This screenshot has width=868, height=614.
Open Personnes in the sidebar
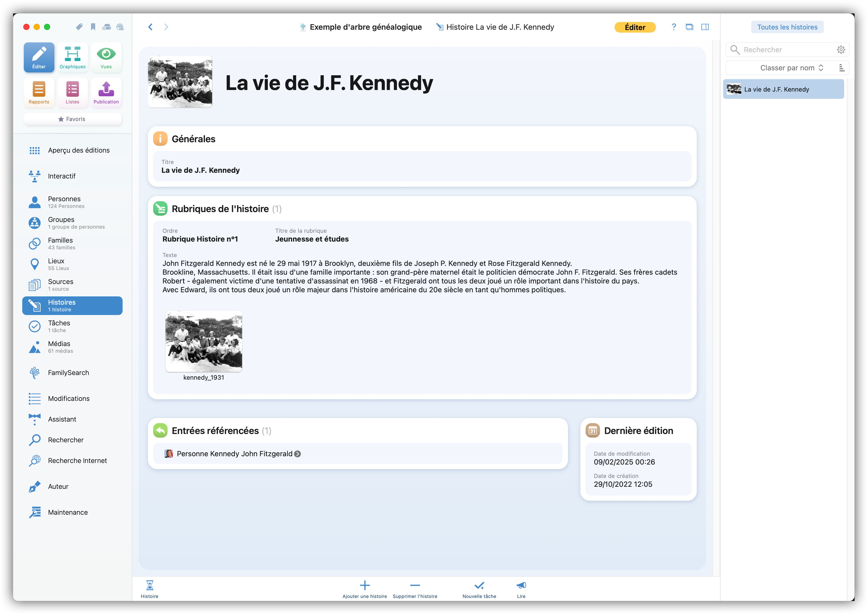pos(73,202)
